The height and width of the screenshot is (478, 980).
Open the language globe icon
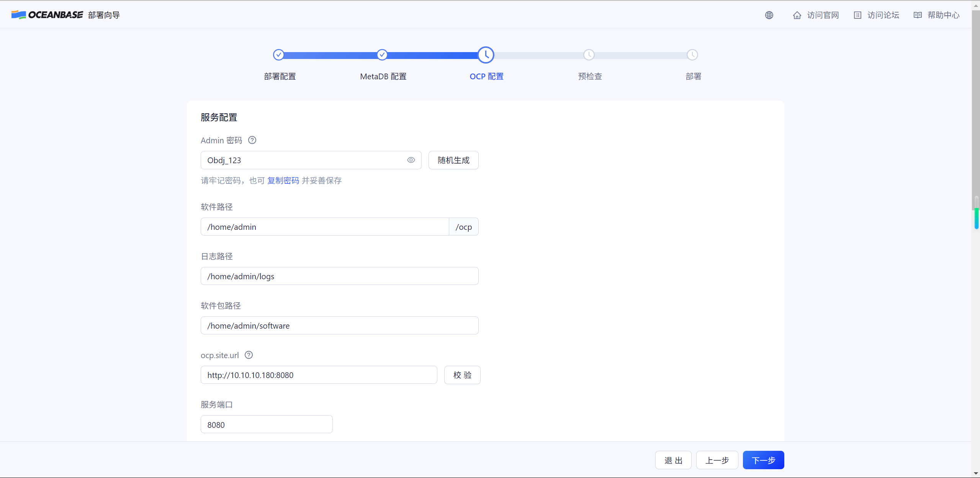pos(769,15)
